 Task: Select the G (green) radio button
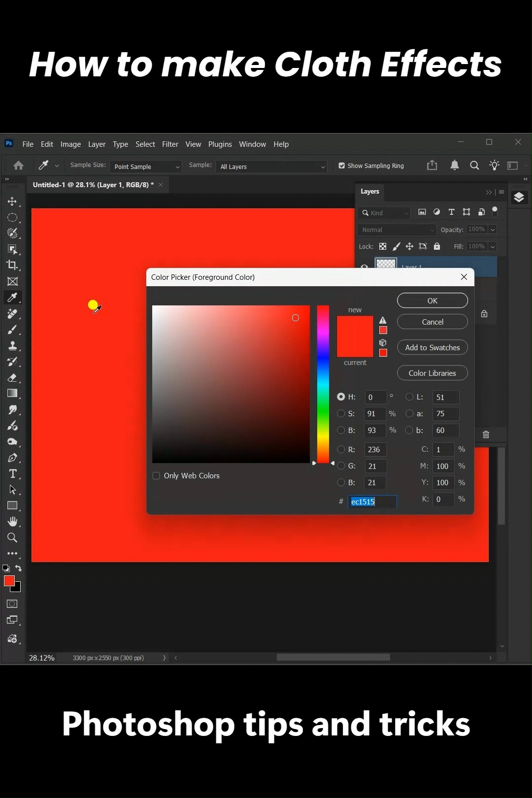341,466
